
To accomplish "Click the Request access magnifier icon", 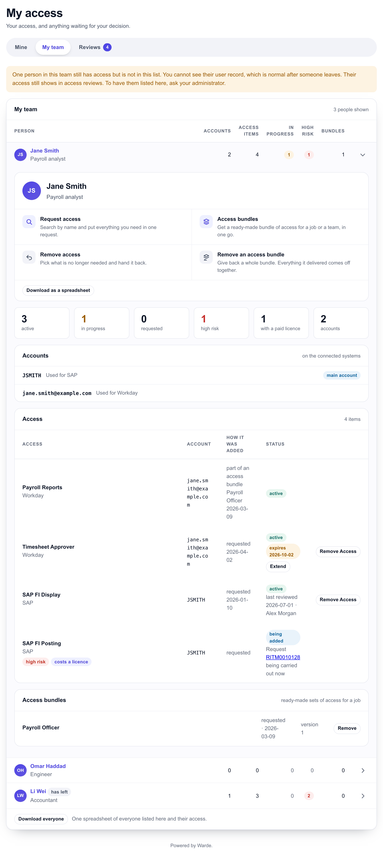I will (29, 222).
